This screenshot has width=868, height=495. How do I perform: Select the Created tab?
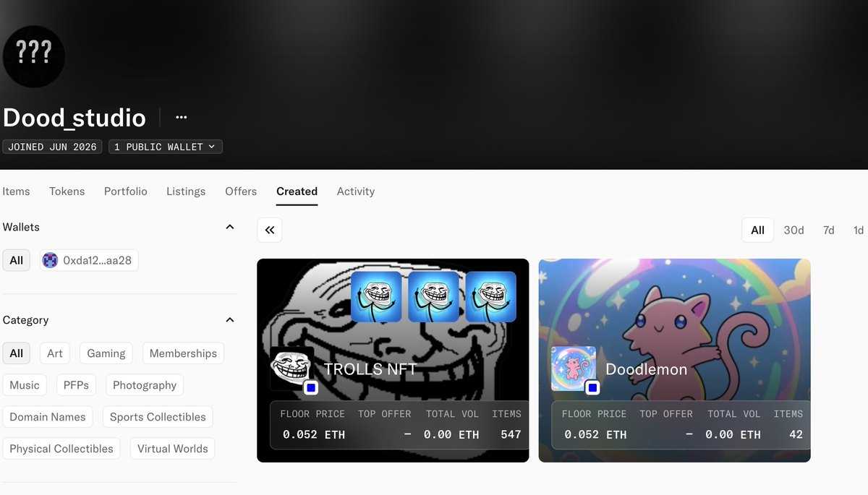point(297,191)
